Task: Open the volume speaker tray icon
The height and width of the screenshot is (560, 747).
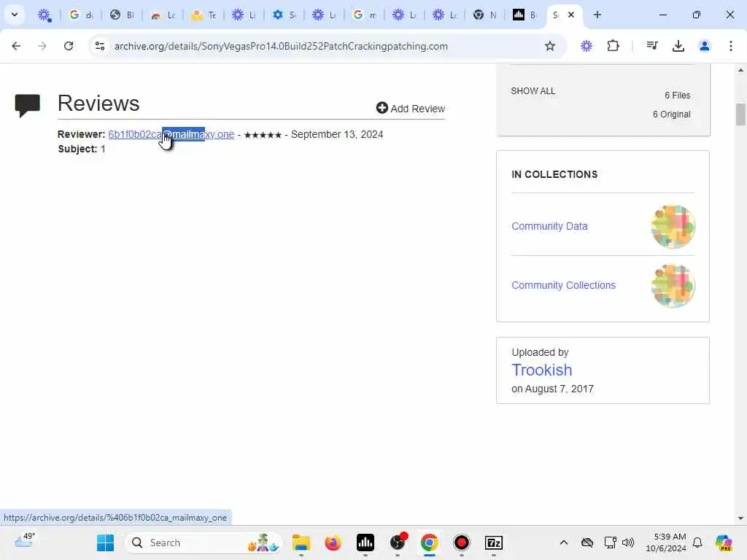Action: (x=628, y=542)
